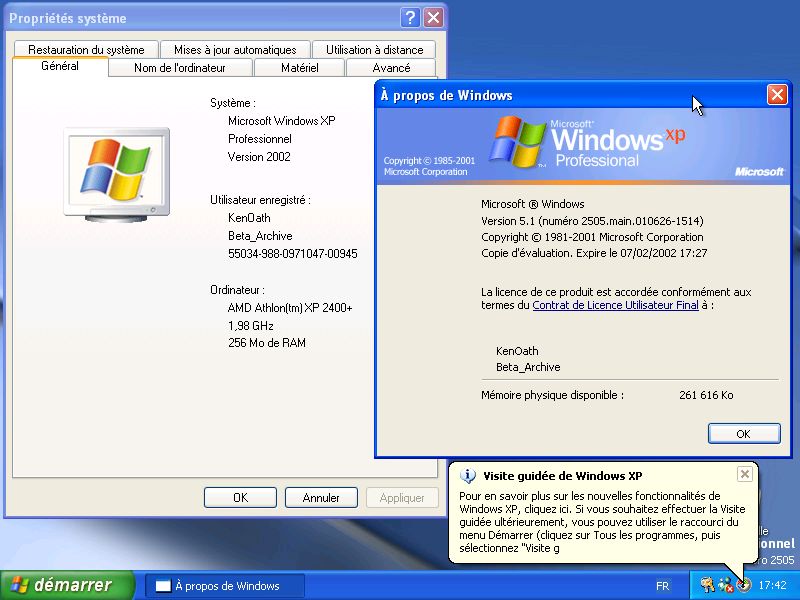Click the Propriétés système title bar

pos(204,18)
